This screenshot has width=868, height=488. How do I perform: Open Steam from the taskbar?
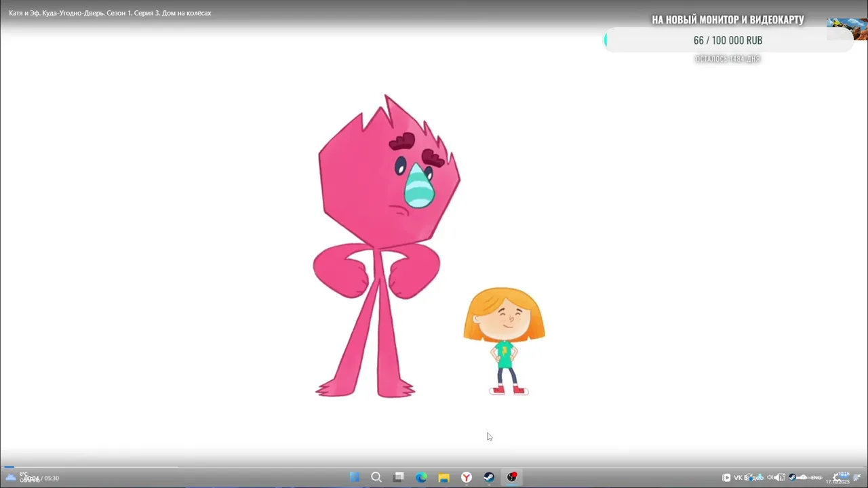(x=489, y=477)
